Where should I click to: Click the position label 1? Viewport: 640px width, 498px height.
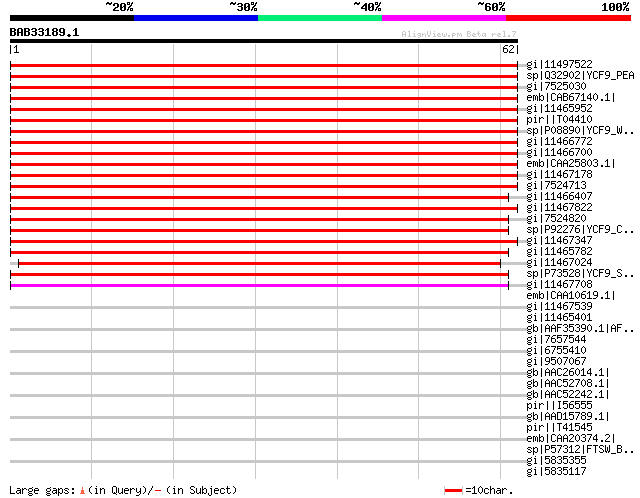(x=16, y=49)
